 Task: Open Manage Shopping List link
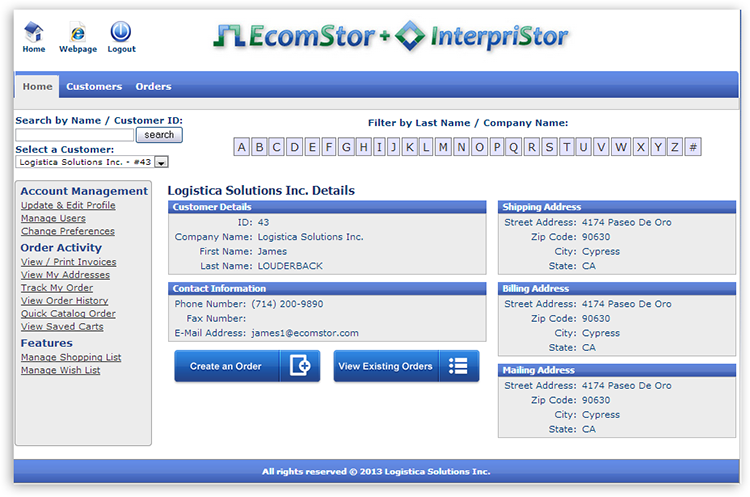[x=71, y=357]
